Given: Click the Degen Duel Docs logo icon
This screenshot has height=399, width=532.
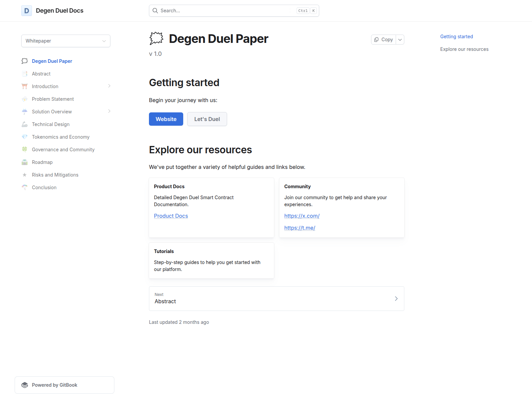Looking at the screenshot, I should (x=27, y=11).
